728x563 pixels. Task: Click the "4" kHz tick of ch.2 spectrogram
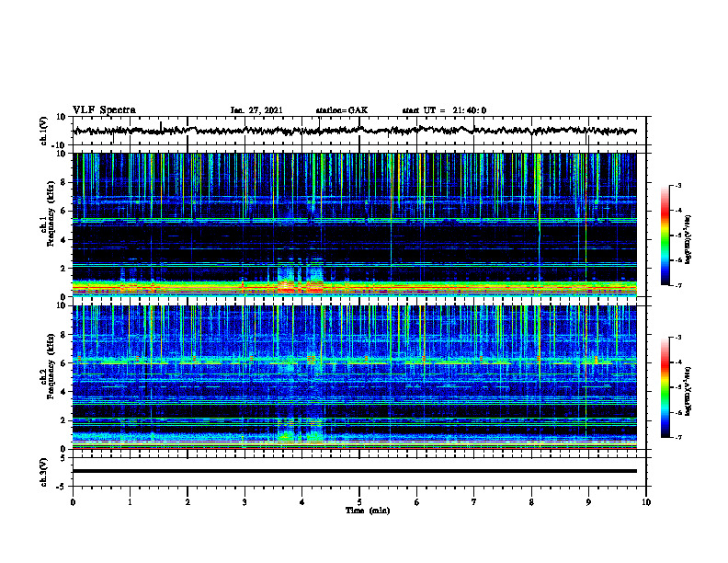[x=63, y=392]
